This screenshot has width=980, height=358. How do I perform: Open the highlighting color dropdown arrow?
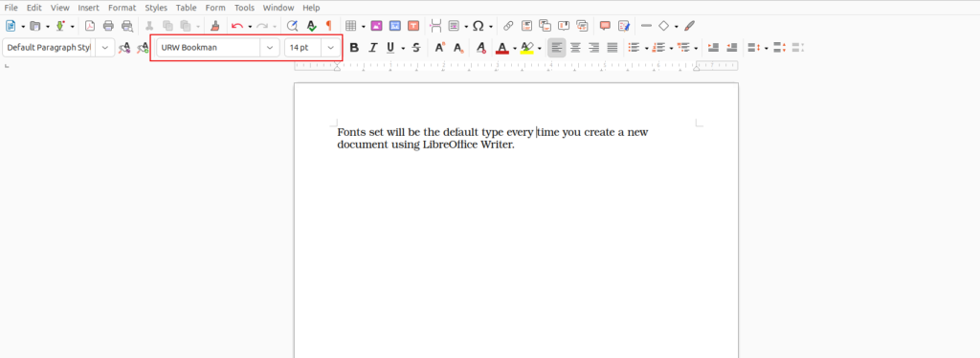coord(539,48)
